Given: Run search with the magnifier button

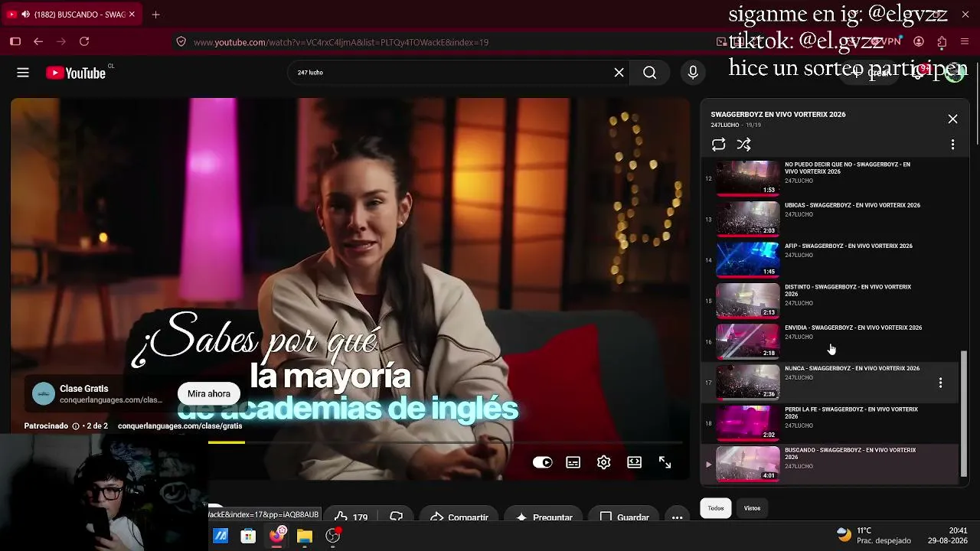Looking at the screenshot, I should [x=649, y=73].
